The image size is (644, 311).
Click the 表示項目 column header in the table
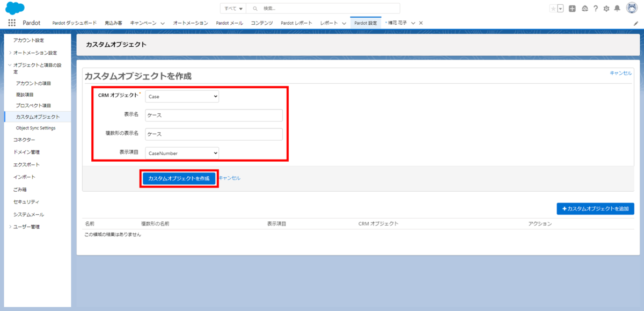pos(276,223)
